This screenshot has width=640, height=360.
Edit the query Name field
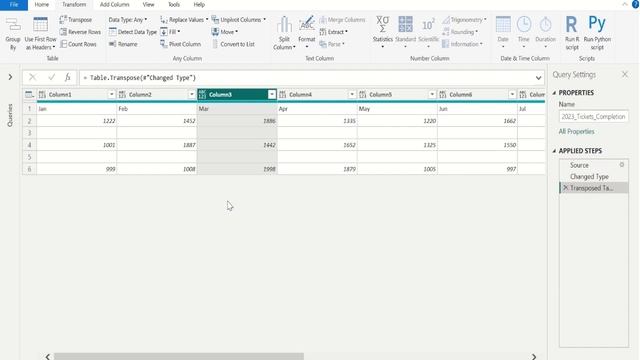593,117
